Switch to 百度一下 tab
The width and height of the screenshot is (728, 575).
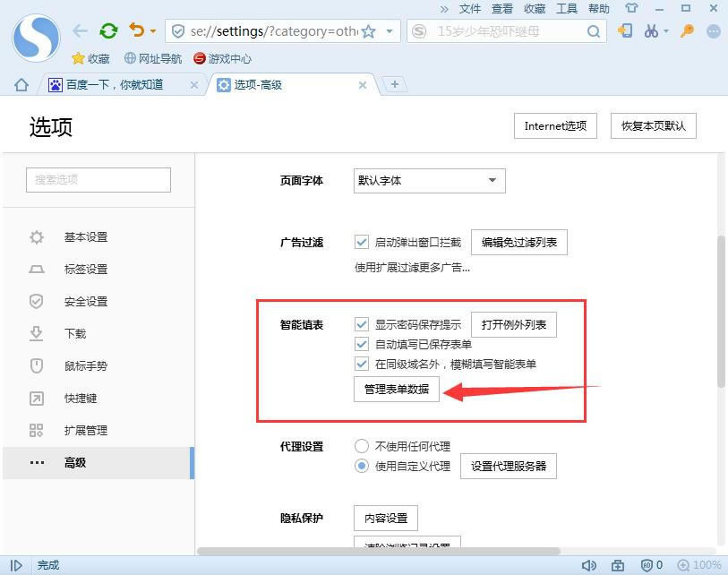click(116, 85)
